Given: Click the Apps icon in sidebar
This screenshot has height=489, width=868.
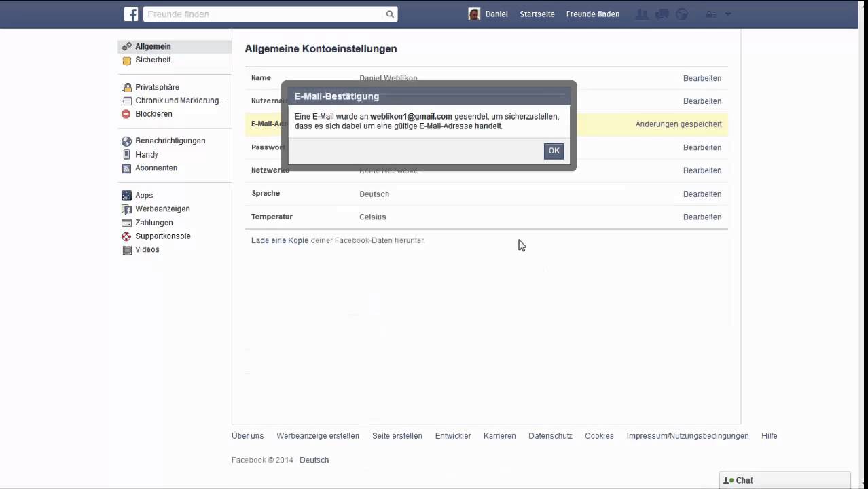Looking at the screenshot, I should point(126,196).
